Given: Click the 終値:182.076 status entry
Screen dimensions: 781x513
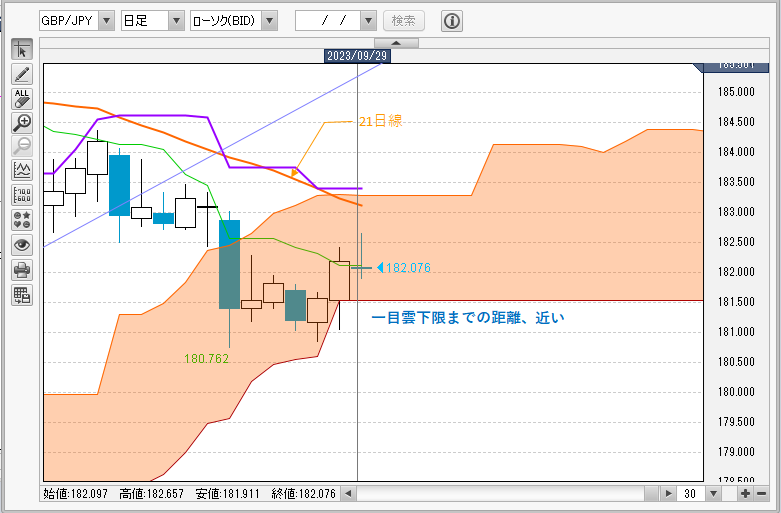Looking at the screenshot, I should coord(304,494).
